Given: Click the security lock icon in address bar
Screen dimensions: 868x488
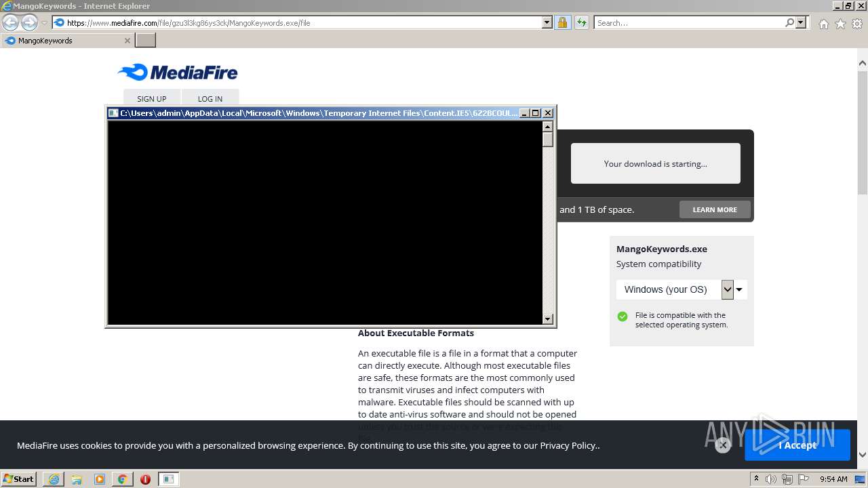Looking at the screenshot, I should (x=562, y=23).
